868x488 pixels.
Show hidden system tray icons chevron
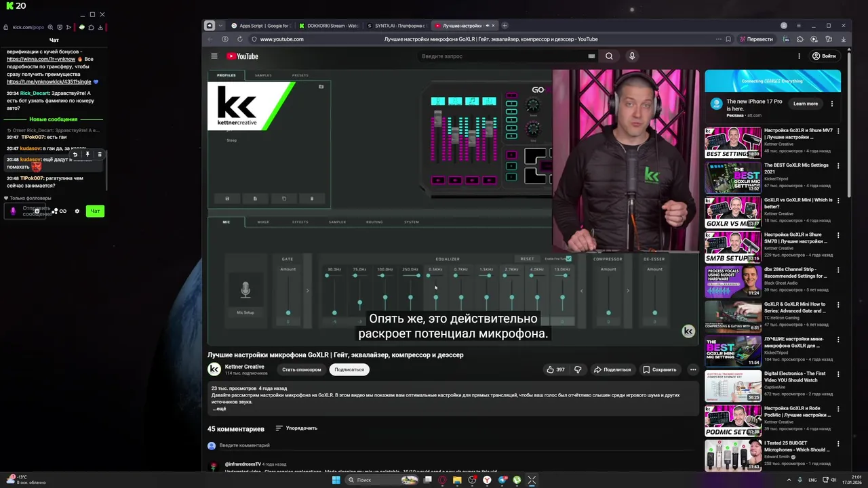tap(789, 480)
